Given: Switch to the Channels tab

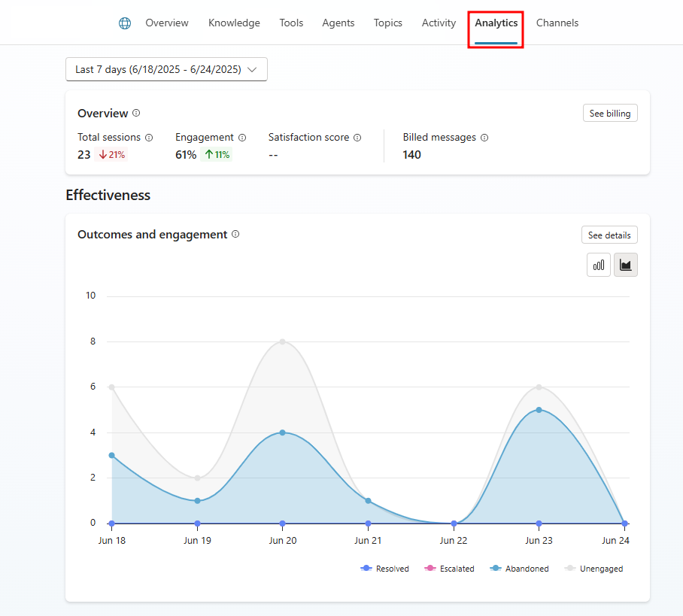Looking at the screenshot, I should pos(557,23).
